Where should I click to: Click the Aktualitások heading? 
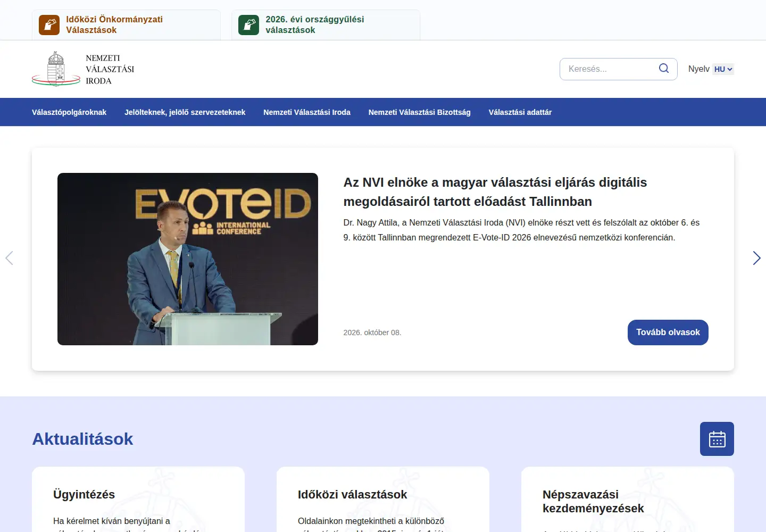pos(82,439)
